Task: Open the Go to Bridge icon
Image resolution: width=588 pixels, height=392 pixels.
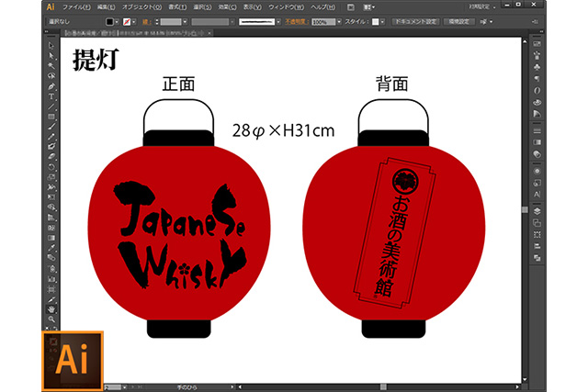Action: pos(350,7)
